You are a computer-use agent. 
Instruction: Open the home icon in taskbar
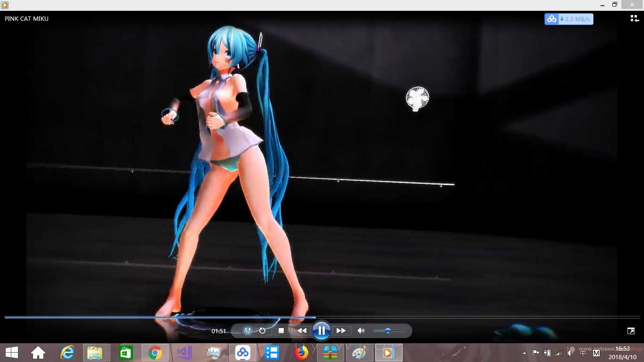38,353
